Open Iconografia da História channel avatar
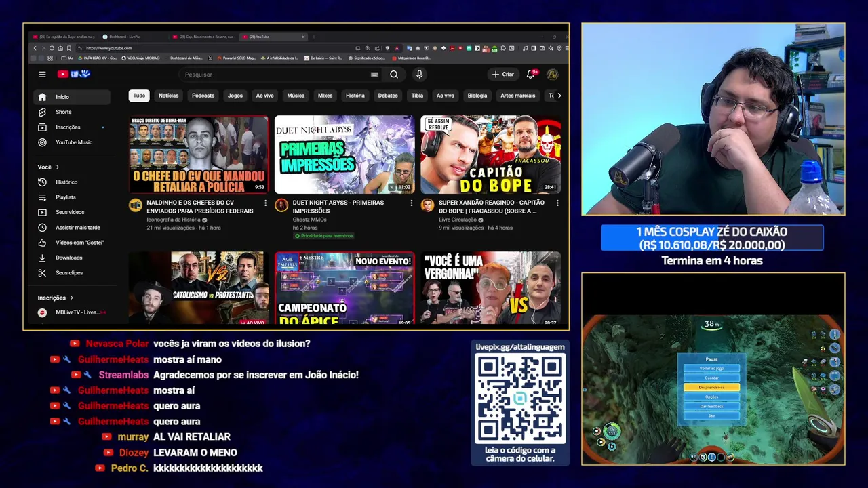The width and height of the screenshot is (868, 488). pyautogui.click(x=136, y=205)
